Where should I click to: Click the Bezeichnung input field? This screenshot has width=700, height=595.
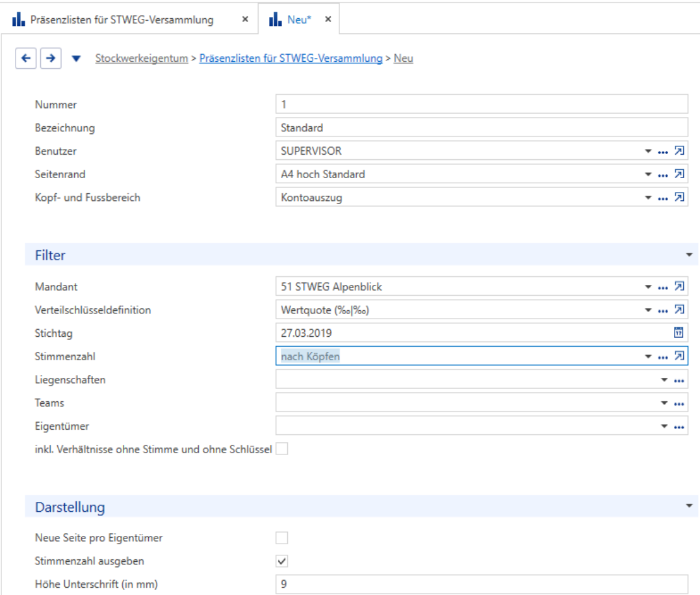tap(482, 127)
